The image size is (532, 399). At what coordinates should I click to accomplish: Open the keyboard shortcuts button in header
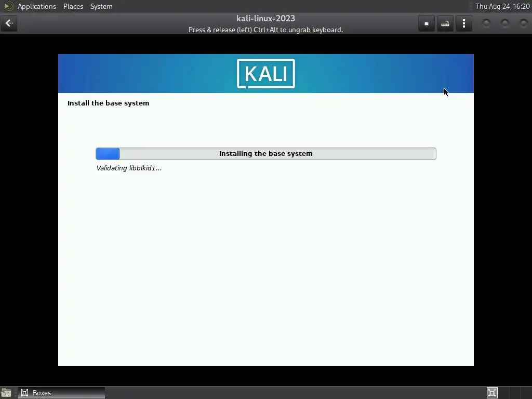coord(445,23)
